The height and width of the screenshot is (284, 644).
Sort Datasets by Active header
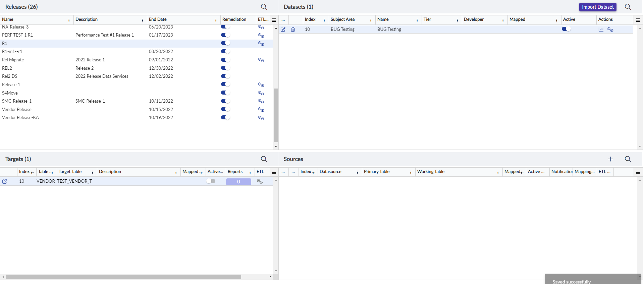[x=569, y=19]
